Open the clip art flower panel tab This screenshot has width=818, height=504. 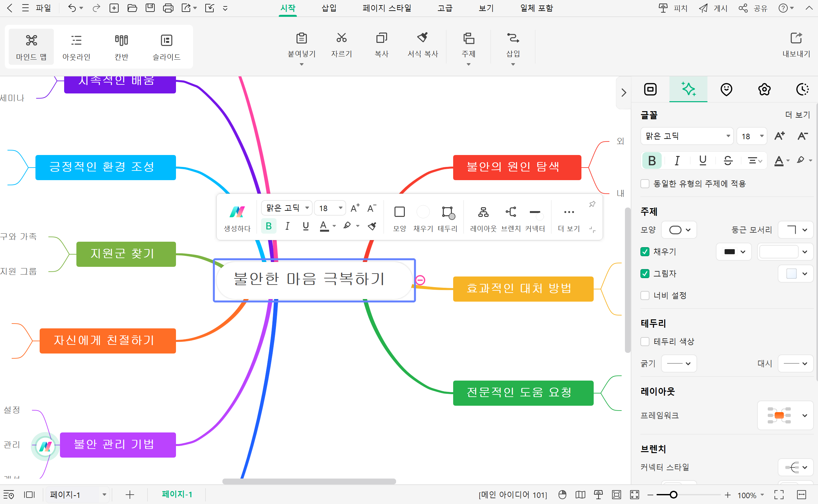click(x=764, y=89)
